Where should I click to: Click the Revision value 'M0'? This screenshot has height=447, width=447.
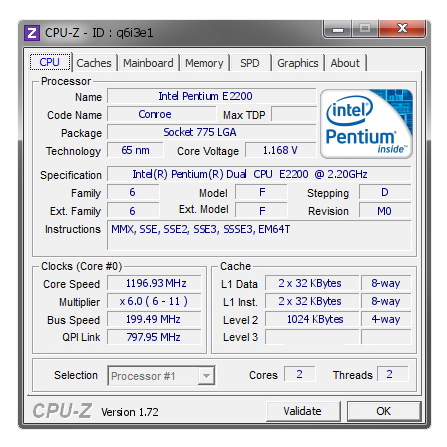click(385, 211)
